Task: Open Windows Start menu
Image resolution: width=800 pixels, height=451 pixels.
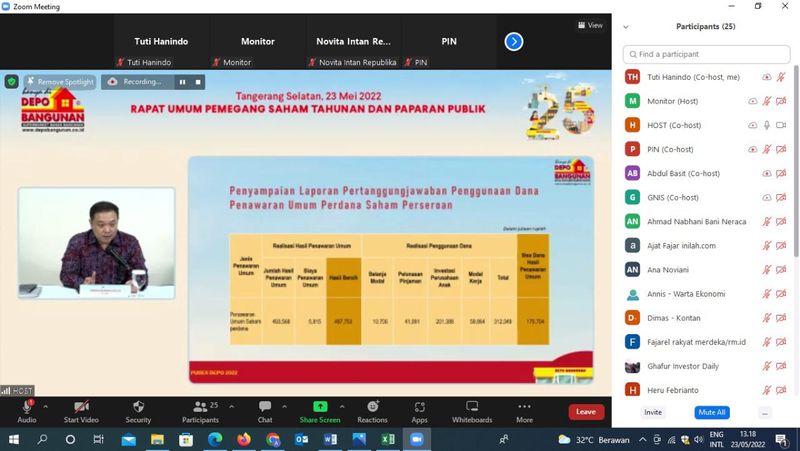Action: [x=14, y=439]
